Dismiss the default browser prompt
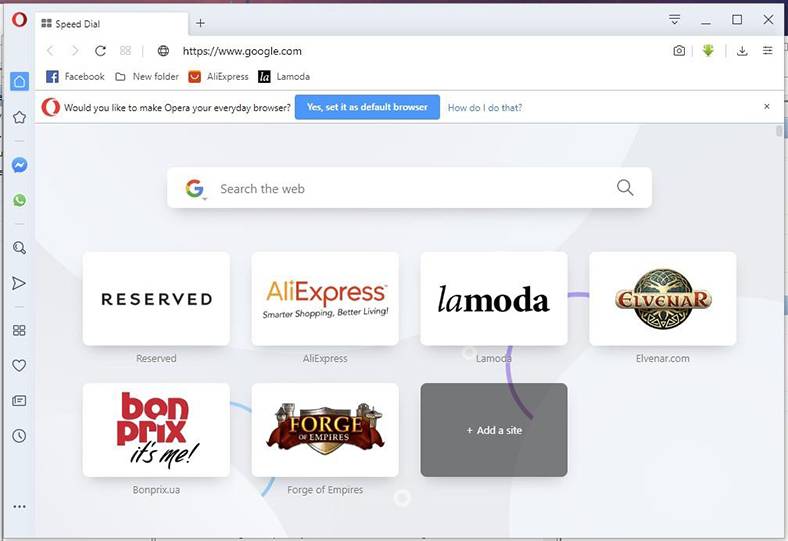788x541 pixels. [x=767, y=106]
